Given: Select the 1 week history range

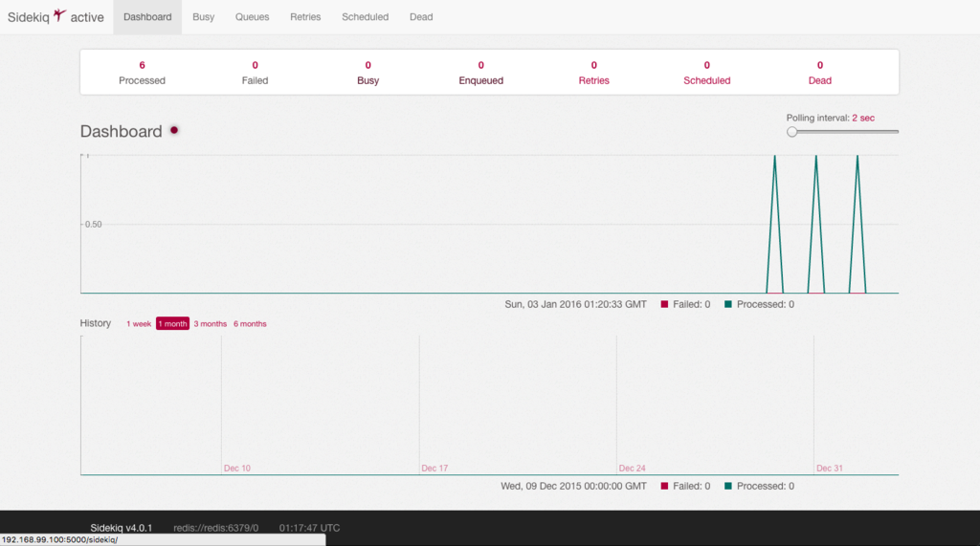Looking at the screenshot, I should pos(139,323).
